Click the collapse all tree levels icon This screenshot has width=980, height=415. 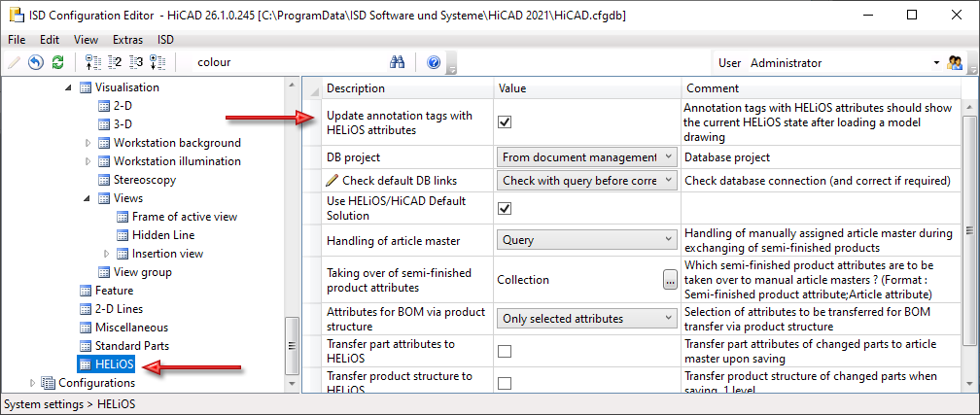pos(93,62)
